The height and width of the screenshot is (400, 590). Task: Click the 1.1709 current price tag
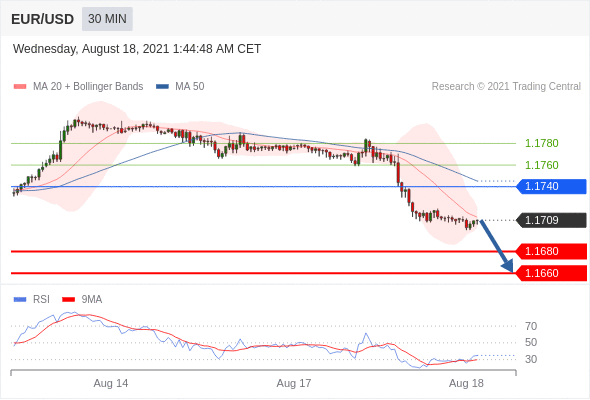tap(551, 220)
